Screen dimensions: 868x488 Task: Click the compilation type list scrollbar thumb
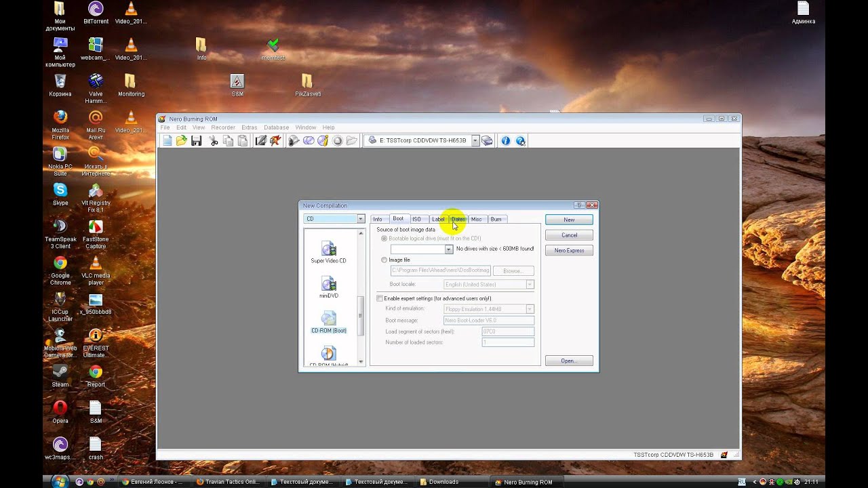point(361,317)
